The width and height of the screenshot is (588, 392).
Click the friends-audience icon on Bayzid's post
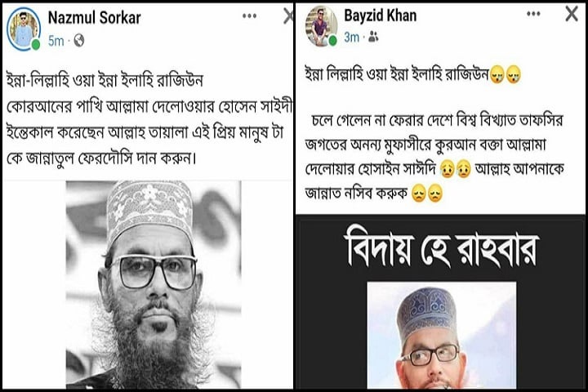(373, 37)
